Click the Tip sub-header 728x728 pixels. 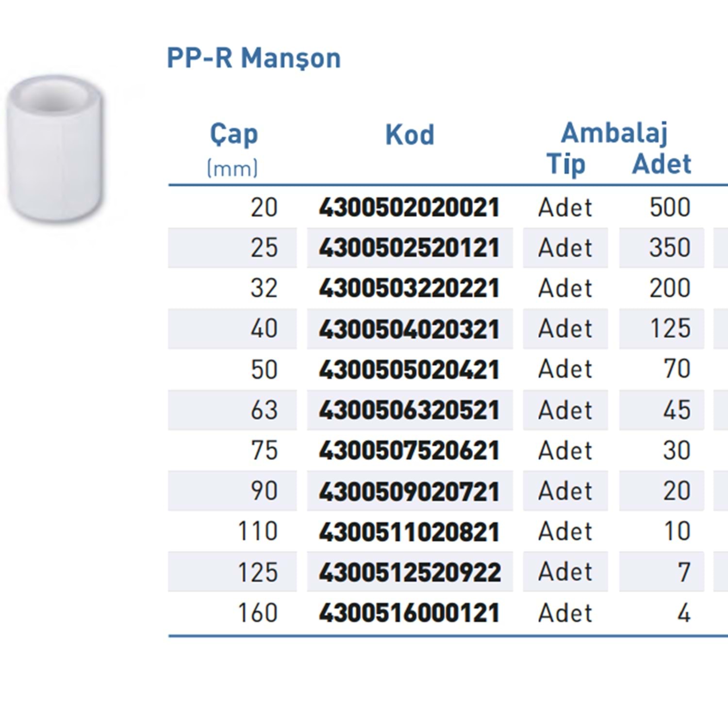tap(566, 164)
